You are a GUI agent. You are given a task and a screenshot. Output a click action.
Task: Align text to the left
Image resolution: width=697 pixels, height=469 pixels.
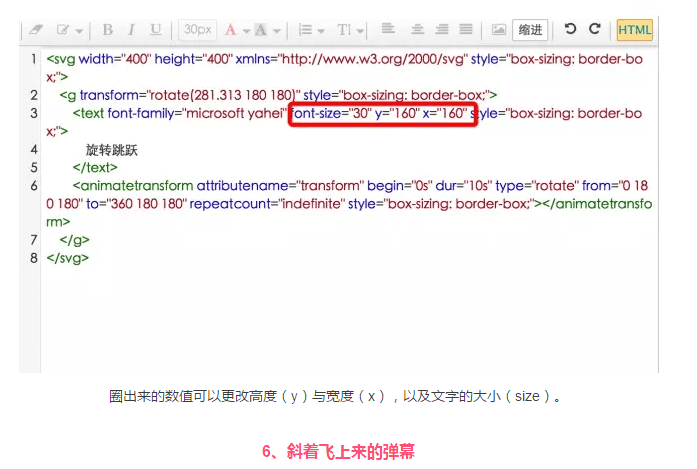coord(388,30)
